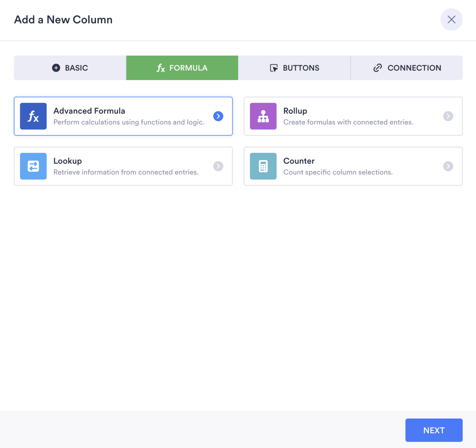Switch to the Connection tab

click(407, 68)
